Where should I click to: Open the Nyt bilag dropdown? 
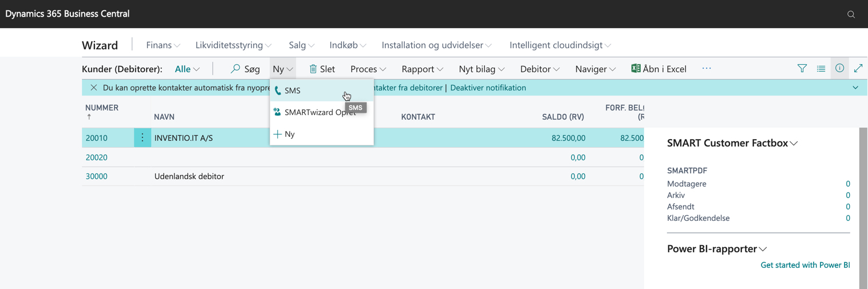482,69
